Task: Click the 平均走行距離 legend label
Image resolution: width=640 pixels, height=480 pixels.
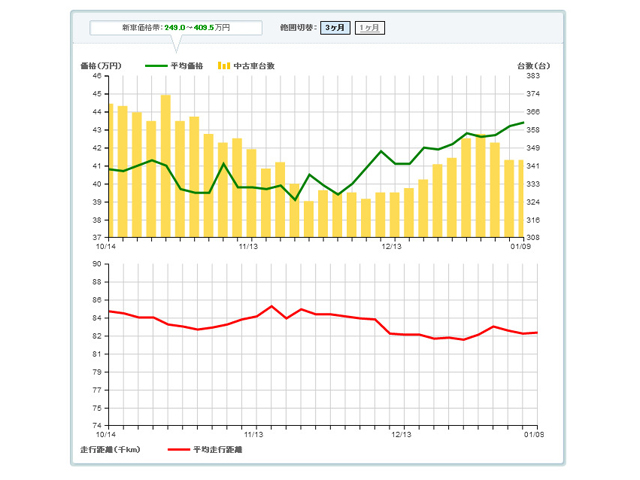Action: [x=217, y=450]
